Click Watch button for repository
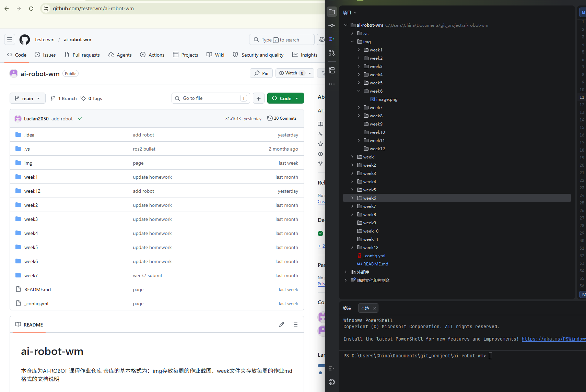The image size is (586, 392). click(291, 73)
